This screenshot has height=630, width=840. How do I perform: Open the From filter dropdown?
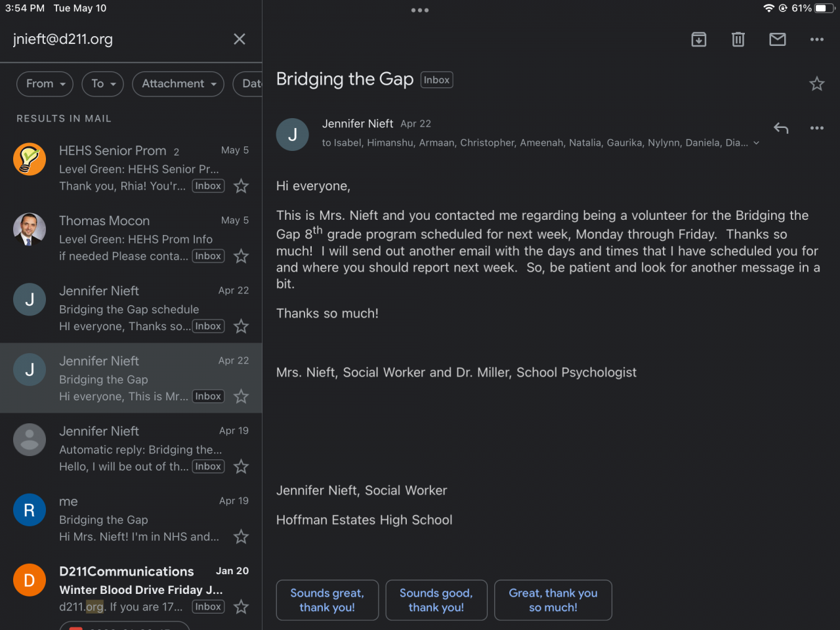[x=45, y=84]
